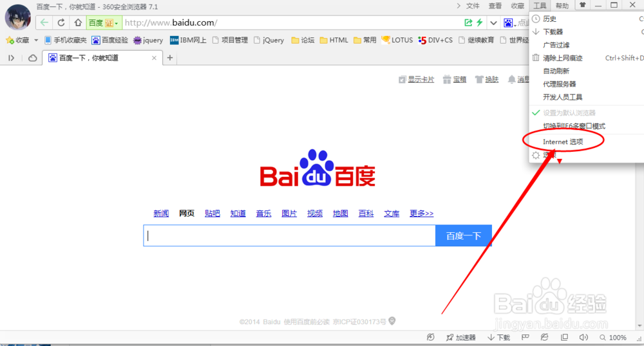644x346 pixels.
Task: Open the 查看 menu
Action: tap(495, 6)
